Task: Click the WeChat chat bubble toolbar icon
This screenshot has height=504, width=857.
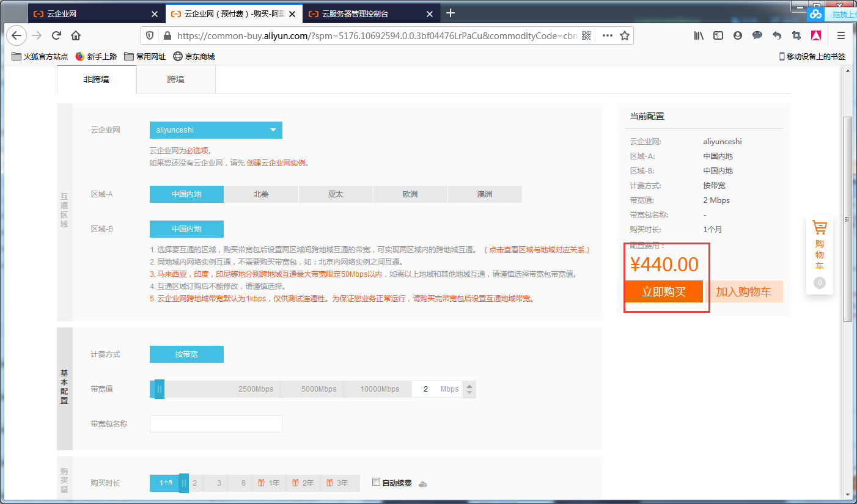Action: click(x=757, y=35)
